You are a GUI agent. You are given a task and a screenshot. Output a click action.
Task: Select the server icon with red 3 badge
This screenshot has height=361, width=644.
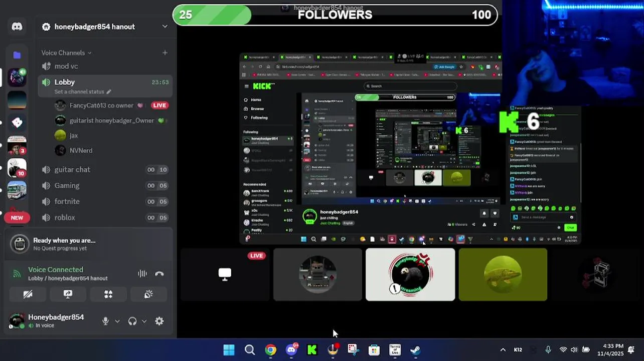[x=17, y=145]
